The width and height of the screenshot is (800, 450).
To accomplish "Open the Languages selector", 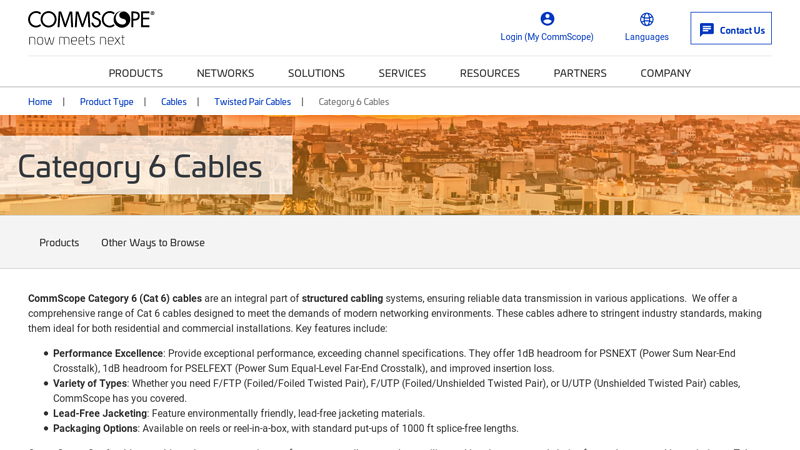I will point(646,37).
